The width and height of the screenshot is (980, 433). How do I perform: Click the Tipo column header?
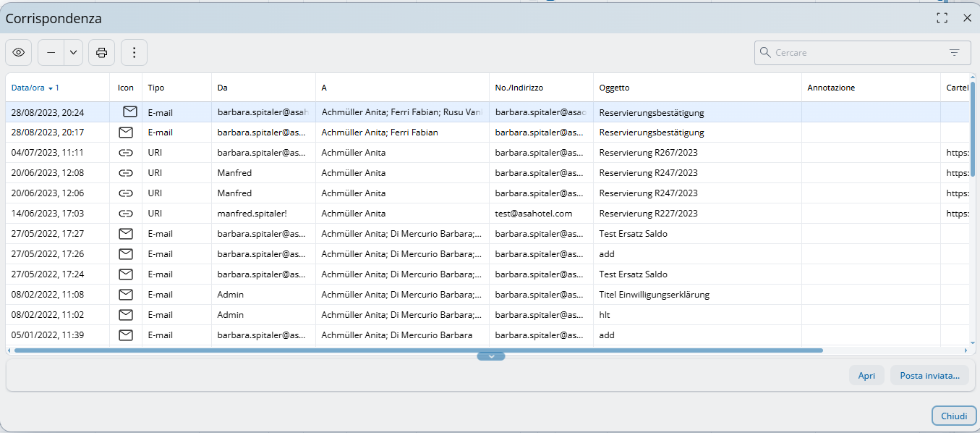click(x=156, y=88)
